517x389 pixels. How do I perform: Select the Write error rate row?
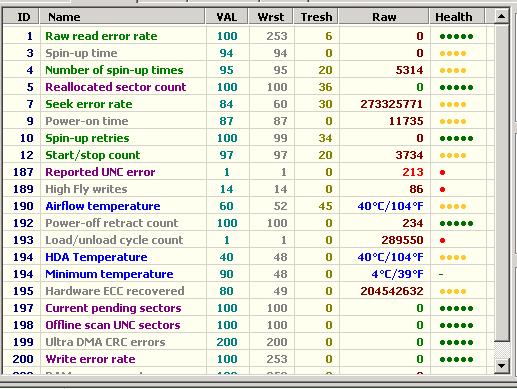[x=248, y=359]
